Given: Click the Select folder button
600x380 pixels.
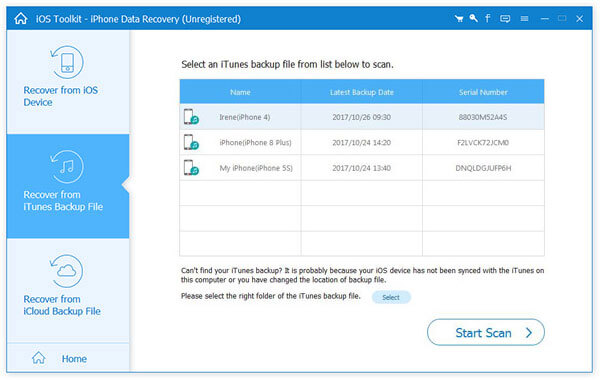Looking at the screenshot, I should click(x=391, y=297).
